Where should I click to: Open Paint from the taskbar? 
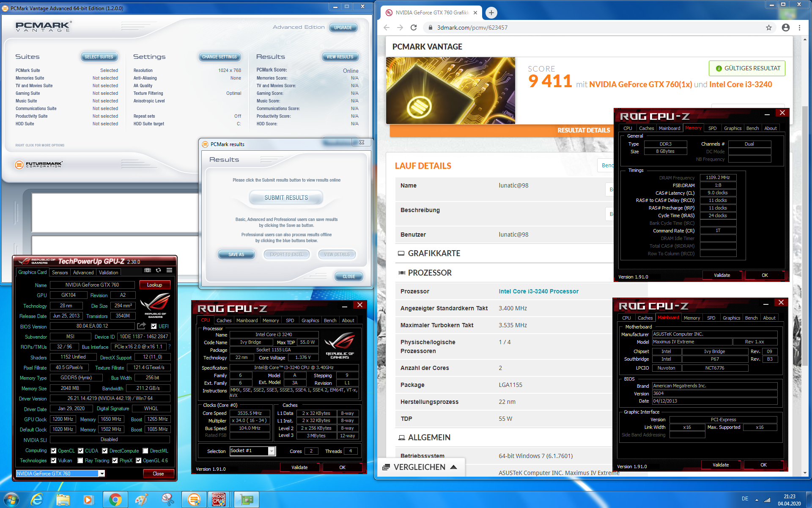click(x=141, y=500)
